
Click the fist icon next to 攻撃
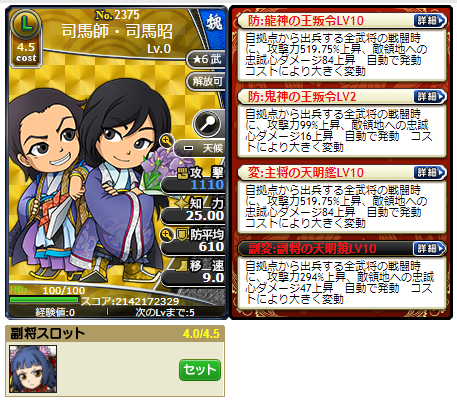click(x=182, y=173)
